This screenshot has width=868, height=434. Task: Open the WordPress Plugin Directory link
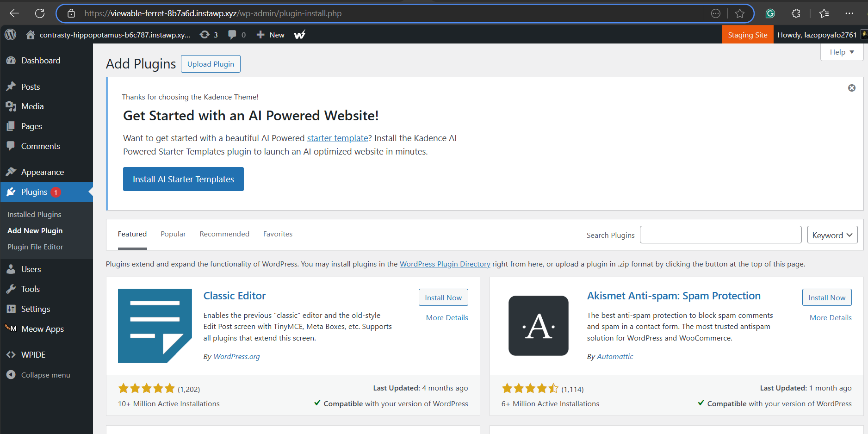pos(445,264)
